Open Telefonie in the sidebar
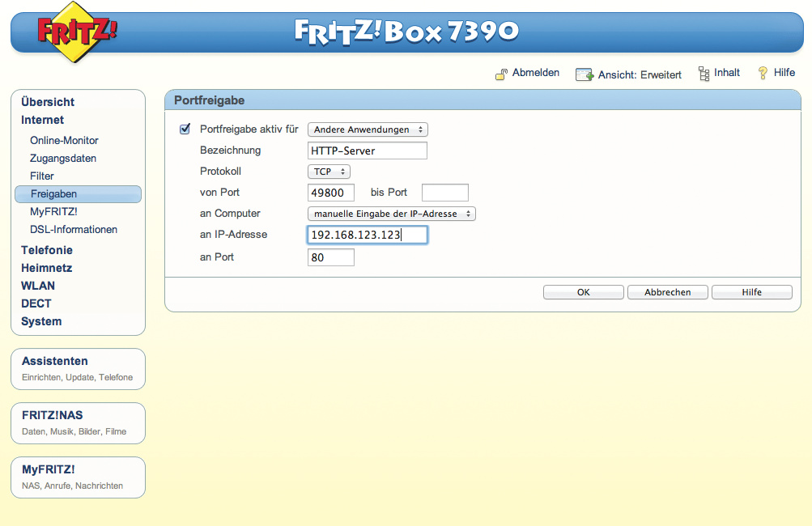This screenshot has width=812, height=526. [x=47, y=250]
